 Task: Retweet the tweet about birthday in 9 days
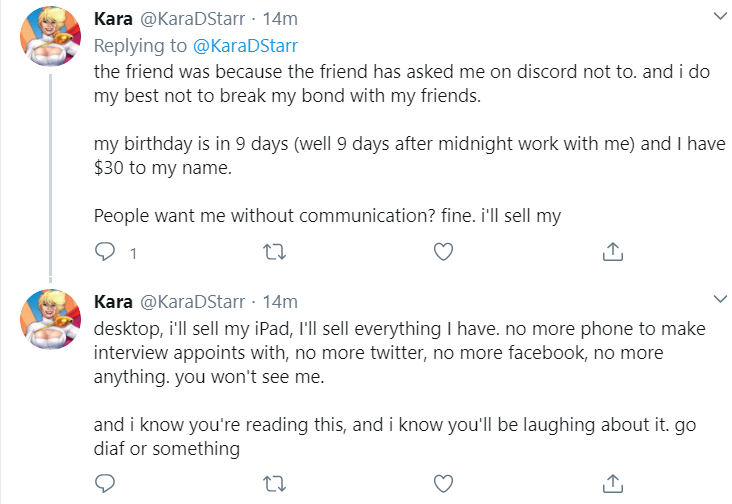click(274, 252)
